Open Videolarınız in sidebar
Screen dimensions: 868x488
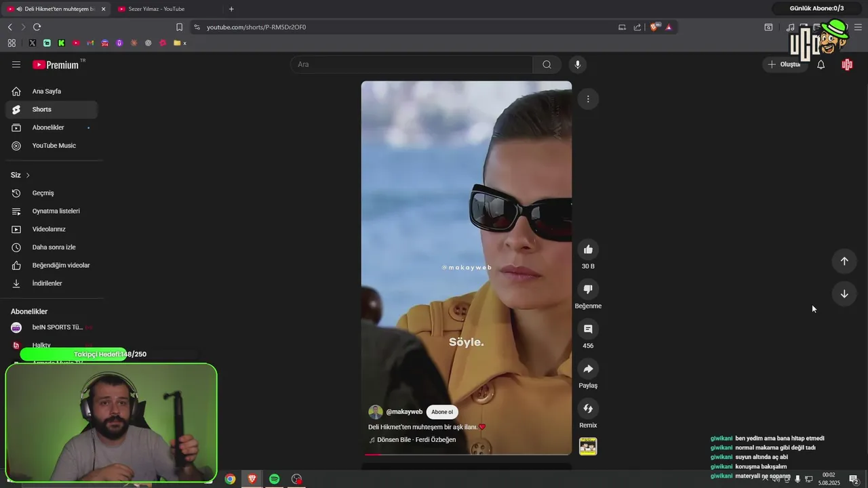coord(52,229)
